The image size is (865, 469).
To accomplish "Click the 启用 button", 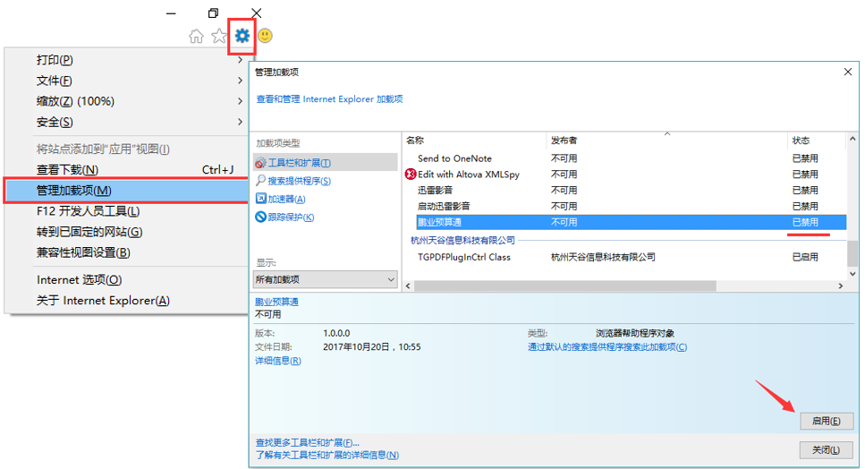I will click(x=826, y=421).
